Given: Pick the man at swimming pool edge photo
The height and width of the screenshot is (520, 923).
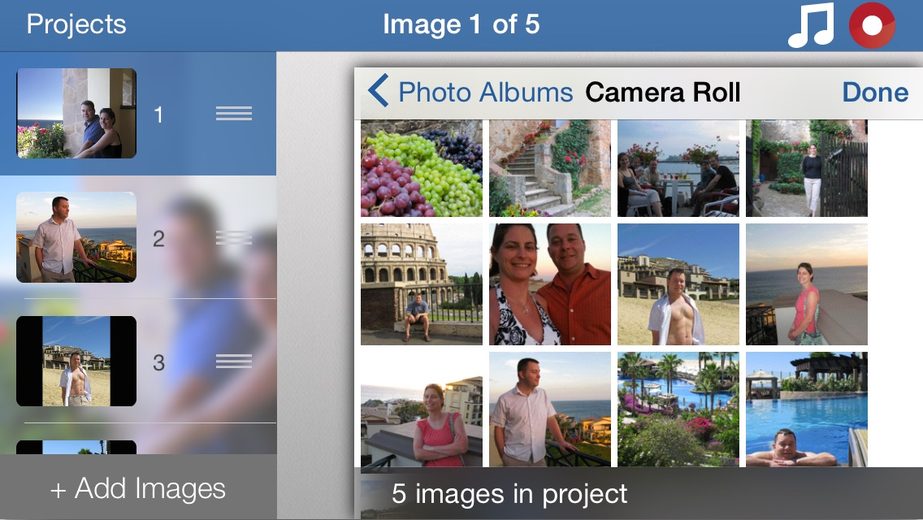Looking at the screenshot, I should coord(806,409).
